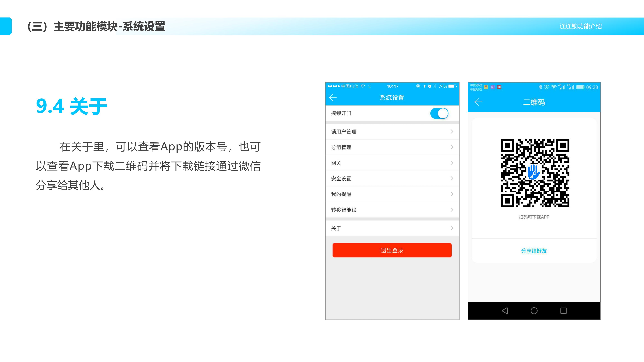Tap Bluetooth icon in Android status bar
Screen dimensions: 644x362
(540, 87)
